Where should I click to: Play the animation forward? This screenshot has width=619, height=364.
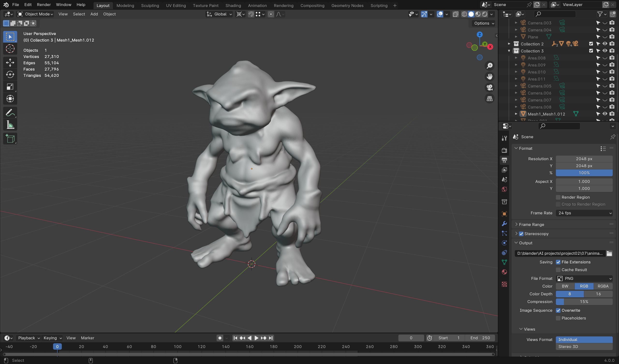coord(256,338)
